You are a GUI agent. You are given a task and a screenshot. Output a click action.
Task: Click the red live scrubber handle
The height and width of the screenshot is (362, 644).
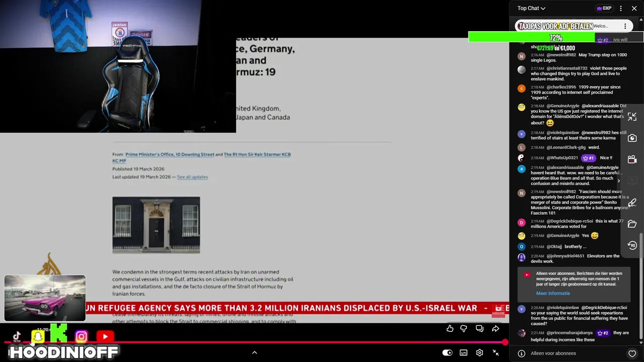coord(505,342)
